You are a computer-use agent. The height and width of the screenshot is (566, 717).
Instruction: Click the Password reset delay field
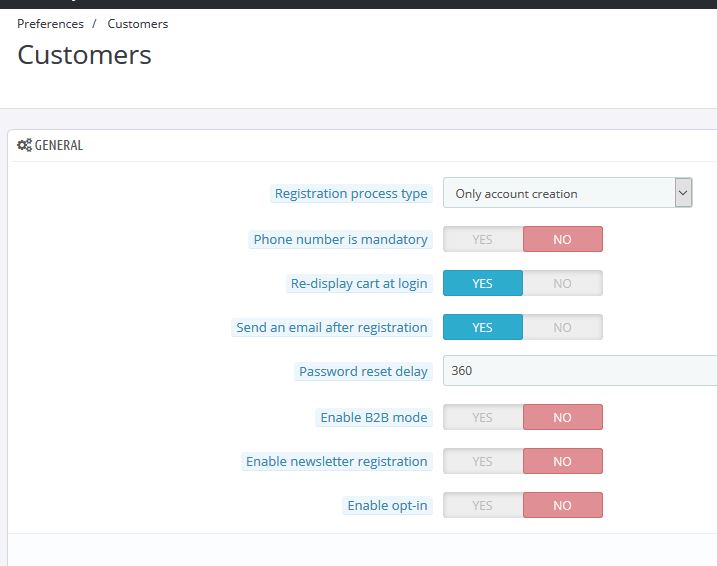pyautogui.click(x=580, y=371)
